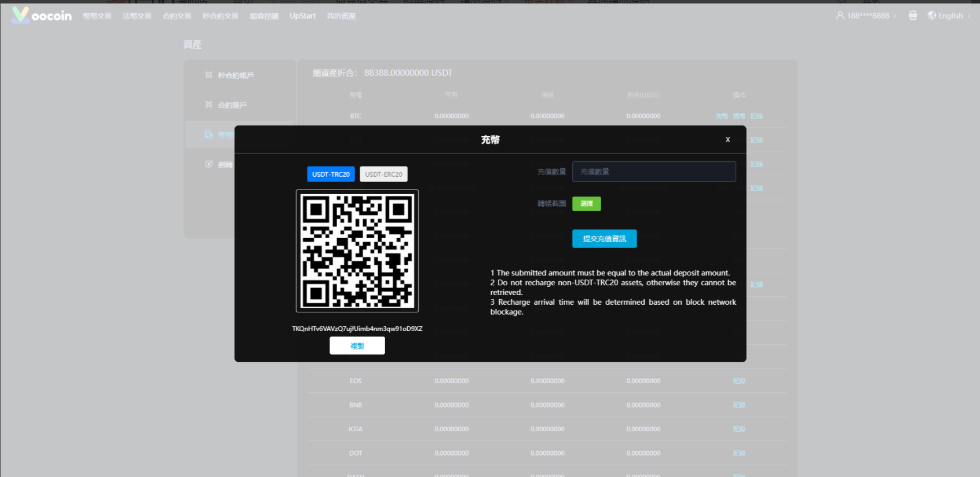The image size is (980, 477).
Task: Click the 秒合約帳戶 sidebar icon
Action: pyautogui.click(x=209, y=75)
